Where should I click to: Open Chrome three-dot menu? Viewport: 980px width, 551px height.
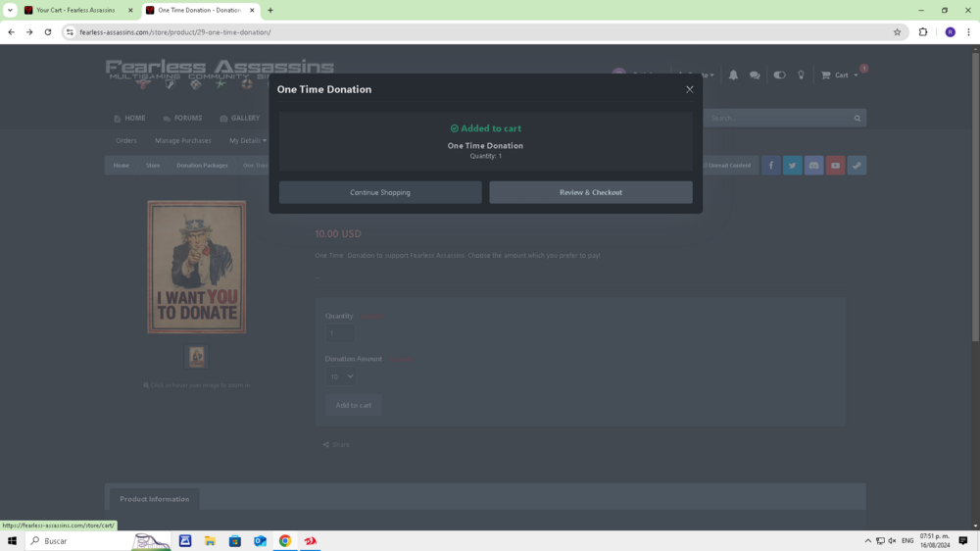click(969, 32)
